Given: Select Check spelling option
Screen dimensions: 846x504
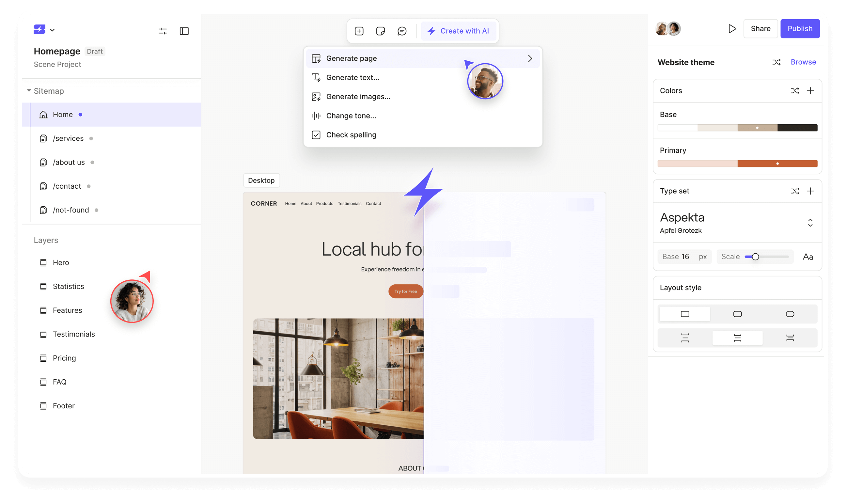Looking at the screenshot, I should pyautogui.click(x=423, y=135).
